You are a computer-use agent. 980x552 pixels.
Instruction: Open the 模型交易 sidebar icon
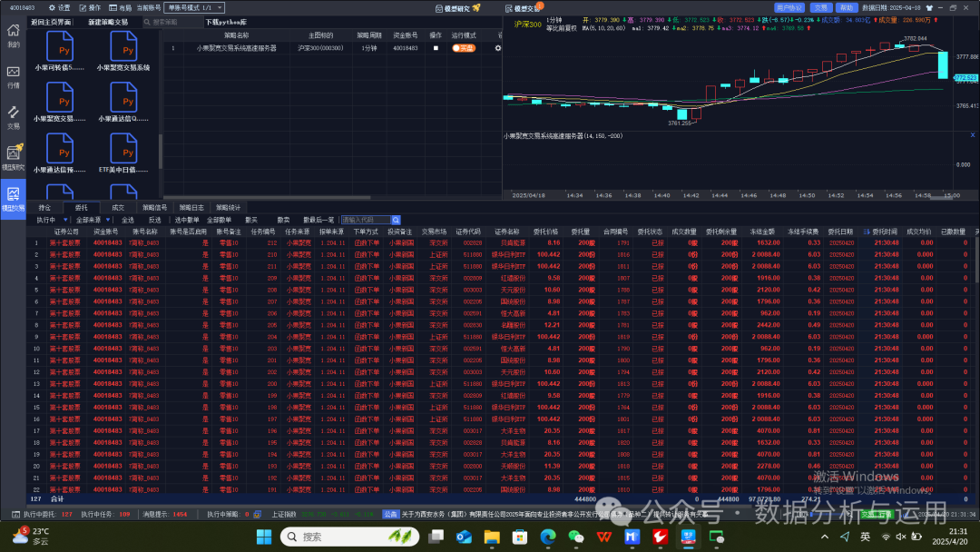click(13, 199)
